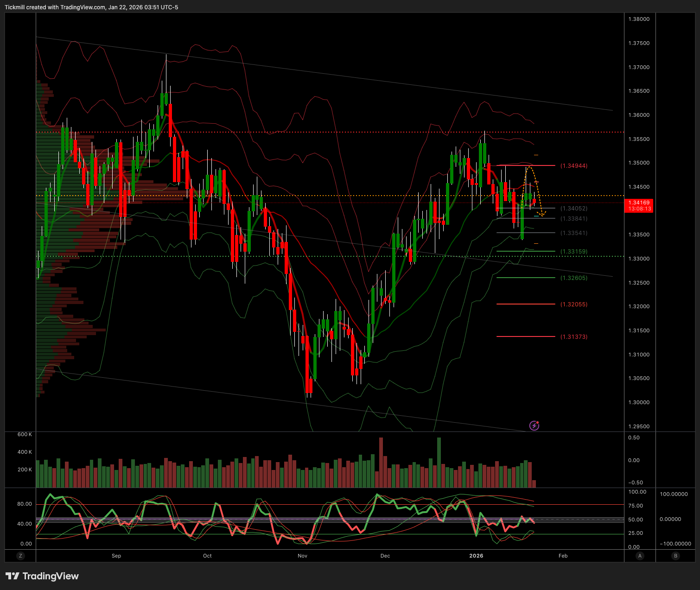The height and width of the screenshot is (590, 700).
Task: Click the 2026 label on time axis
Action: coord(476,556)
